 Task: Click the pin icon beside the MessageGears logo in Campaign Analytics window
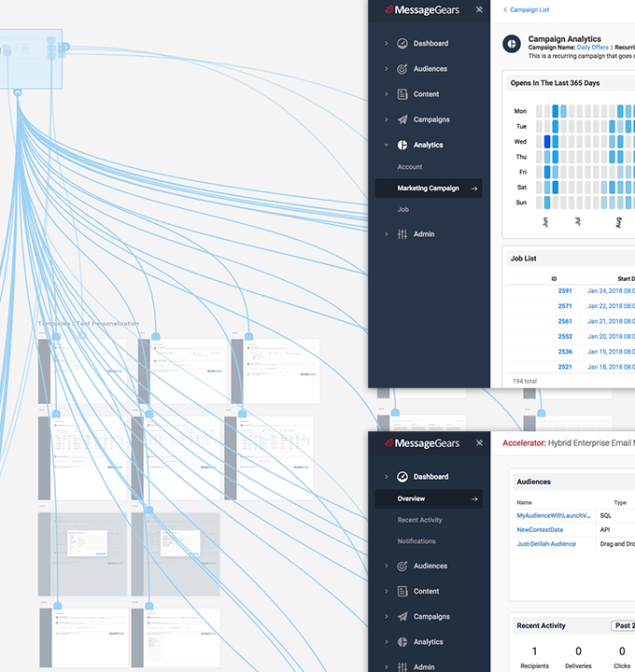click(x=480, y=9)
